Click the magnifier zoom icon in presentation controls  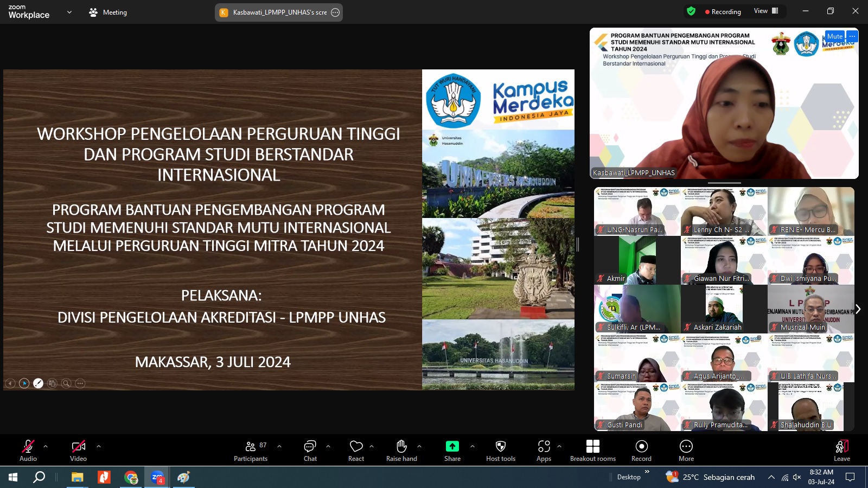(x=66, y=383)
